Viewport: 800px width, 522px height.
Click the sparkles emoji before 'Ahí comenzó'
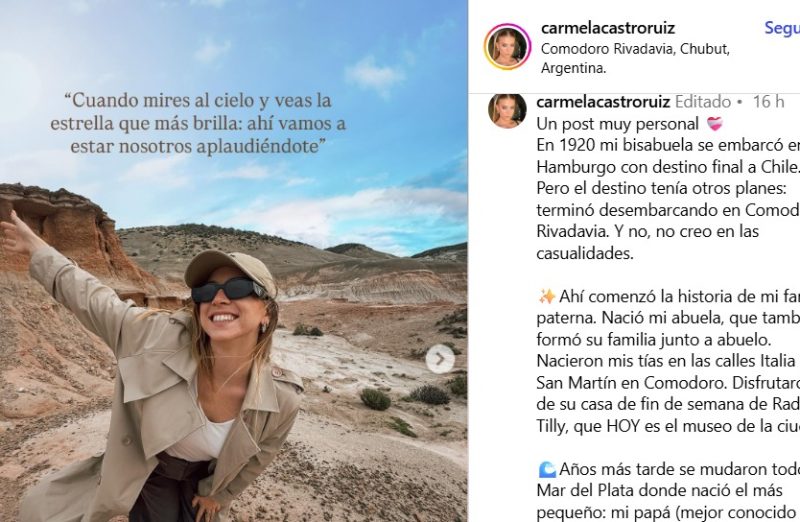[x=547, y=296]
